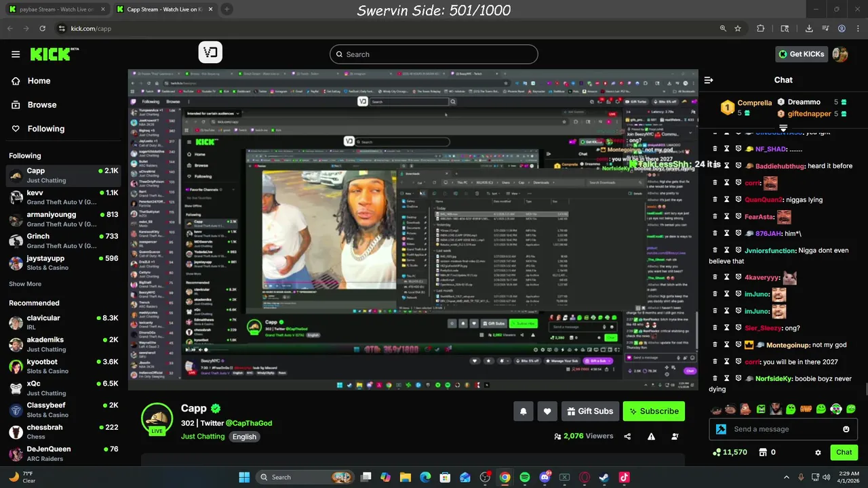868x488 pixels.
Task: Open Grinch channel in Following list
Action: (63, 241)
